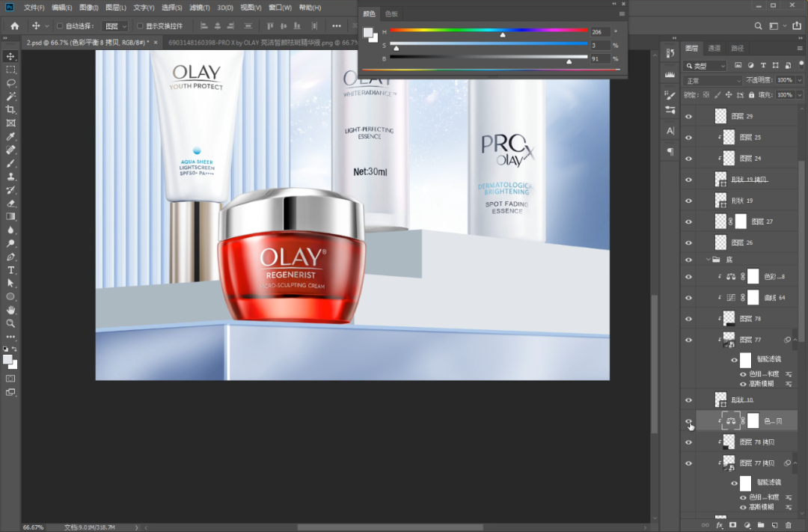Open the Paragraph panel icon
This screenshot has width=808, height=532.
click(670, 152)
